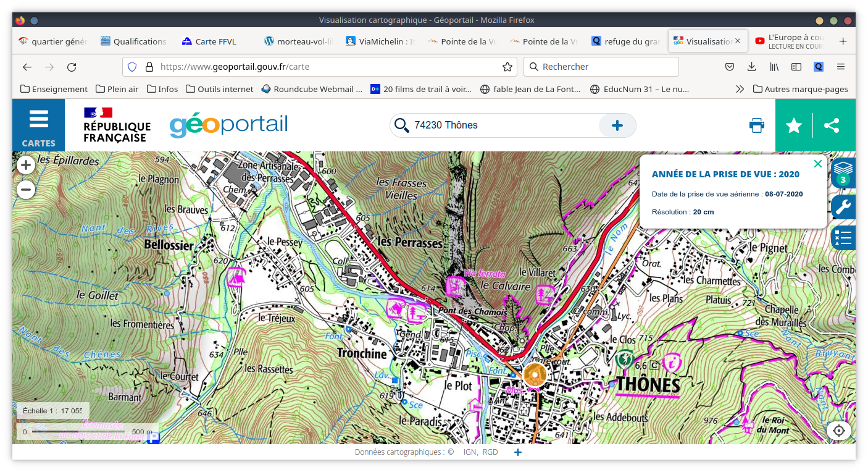Open the Plein air bookmark folder
The image size is (868, 472).
[x=117, y=89]
